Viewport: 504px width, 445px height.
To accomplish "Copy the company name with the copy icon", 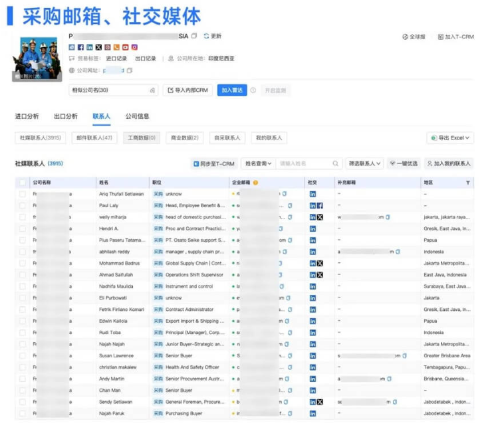I will tap(194, 36).
